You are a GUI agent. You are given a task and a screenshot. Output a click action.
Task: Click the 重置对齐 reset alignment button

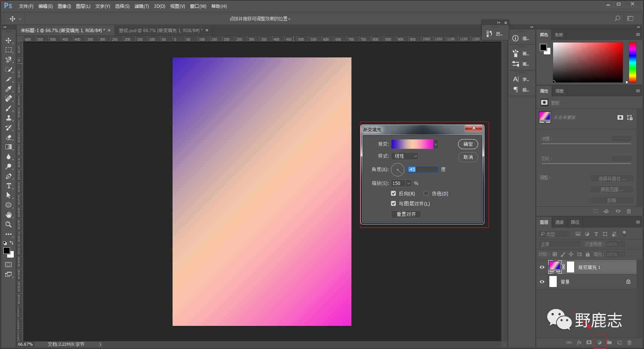406,214
